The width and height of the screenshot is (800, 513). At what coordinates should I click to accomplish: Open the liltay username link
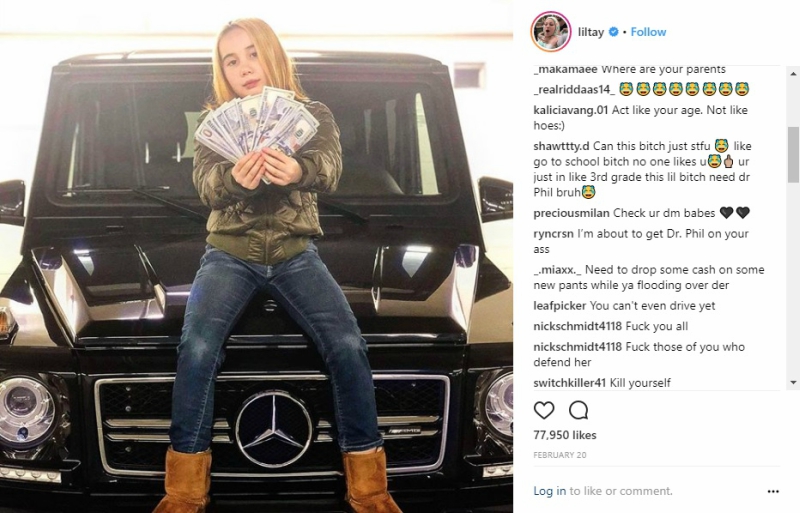click(x=591, y=32)
